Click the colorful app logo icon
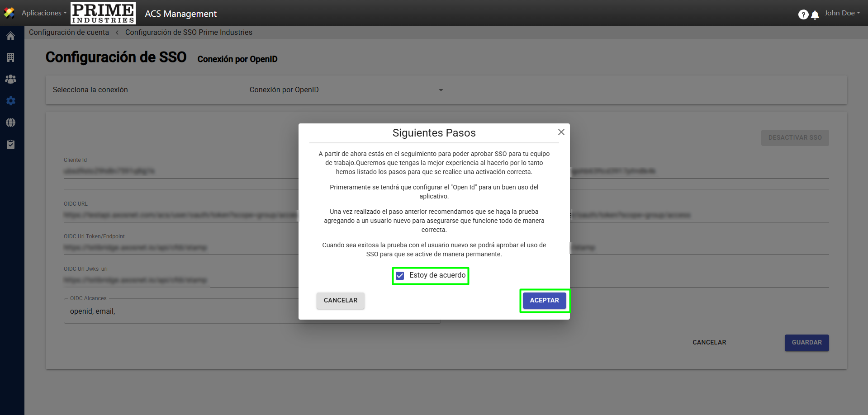Image resolution: width=868 pixels, height=415 pixels. pos(9,13)
